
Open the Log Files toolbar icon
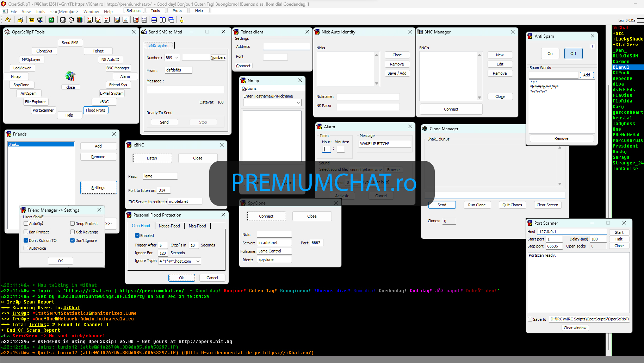coord(125,20)
